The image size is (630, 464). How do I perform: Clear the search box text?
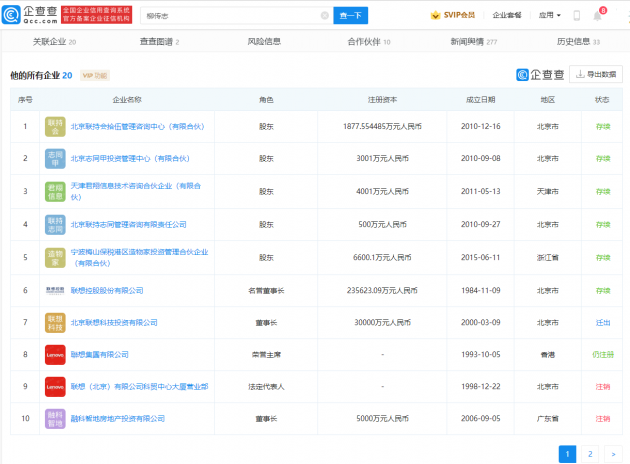coord(324,16)
